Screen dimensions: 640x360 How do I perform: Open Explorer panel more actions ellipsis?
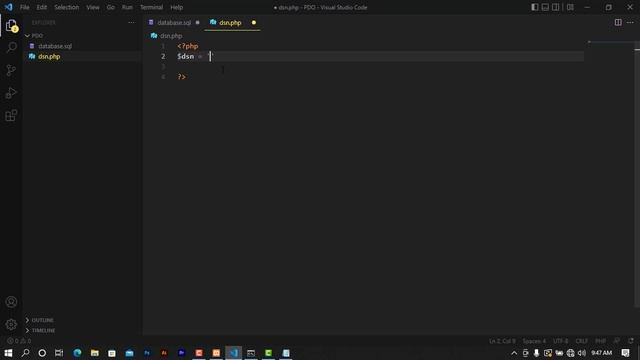coord(131,22)
